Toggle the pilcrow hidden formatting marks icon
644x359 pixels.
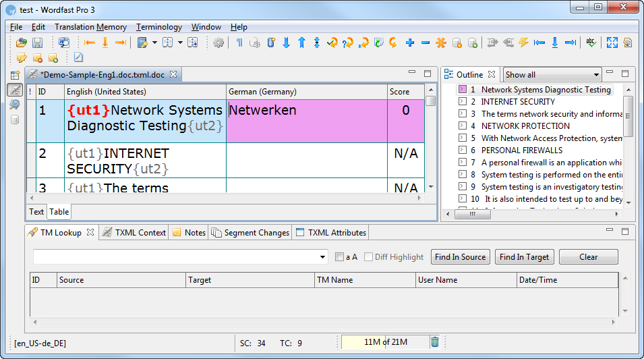click(239, 43)
